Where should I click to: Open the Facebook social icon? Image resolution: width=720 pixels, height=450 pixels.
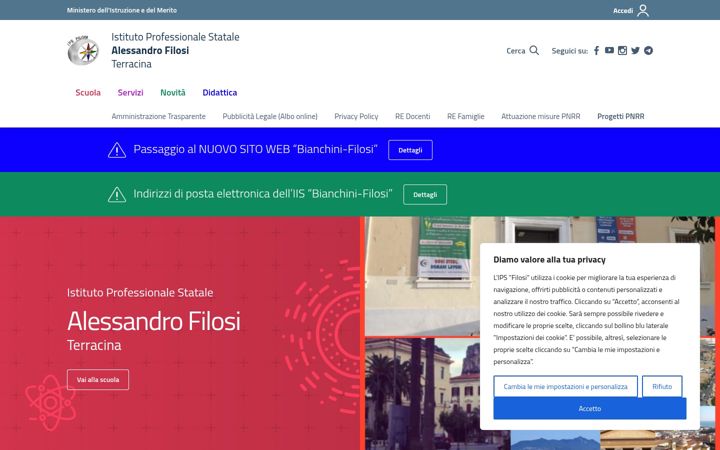(x=596, y=51)
